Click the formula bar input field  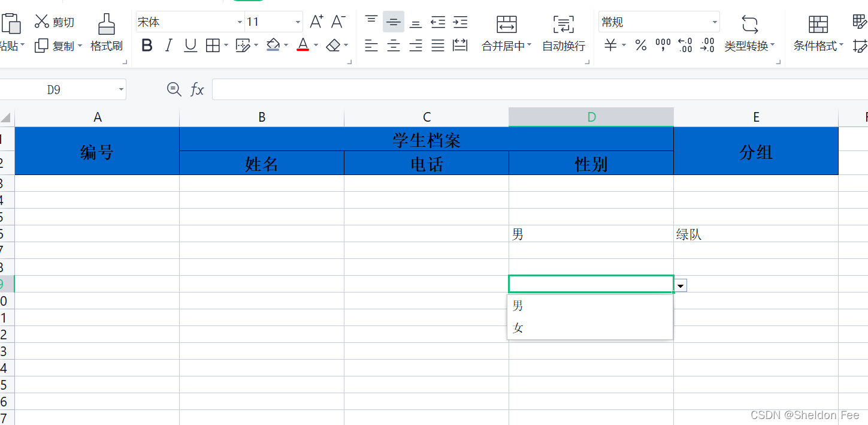click(x=540, y=90)
